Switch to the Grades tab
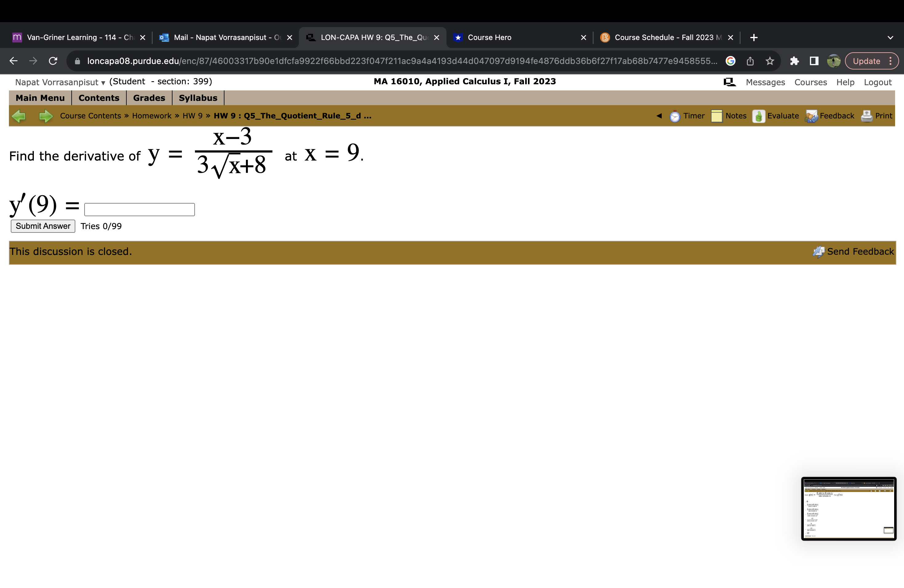This screenshot has width=904, height=588. coord(149,97)
